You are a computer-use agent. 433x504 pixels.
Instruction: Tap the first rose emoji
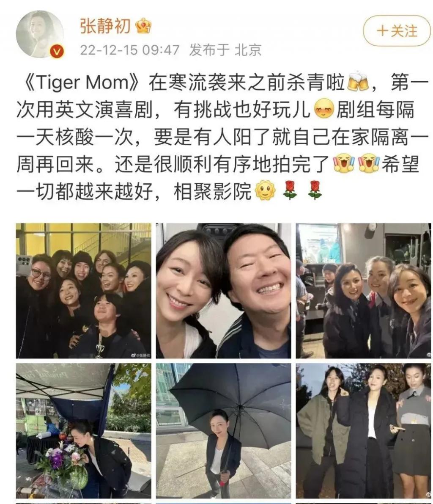(x=290, y=190)
